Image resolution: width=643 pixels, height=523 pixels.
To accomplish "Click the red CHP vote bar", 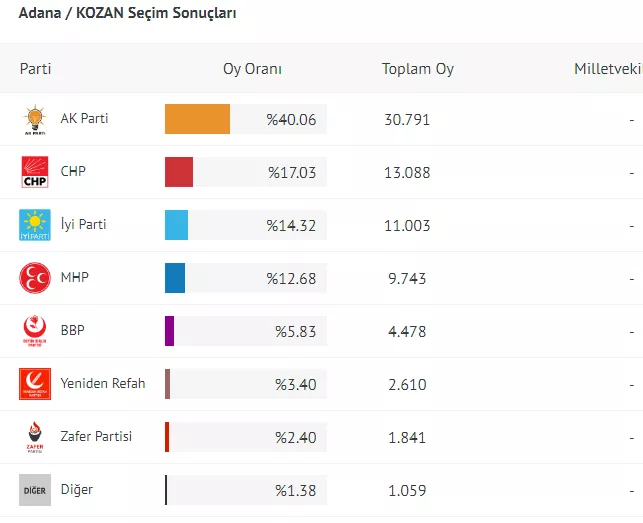I will [x=179, y=172].
